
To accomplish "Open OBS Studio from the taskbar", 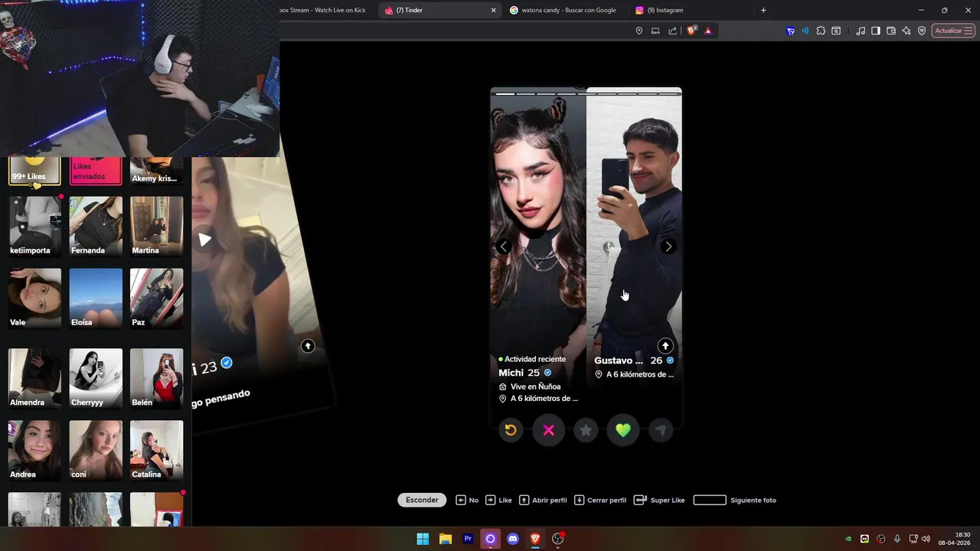I will pyautogui.click(x=557, y=539).
